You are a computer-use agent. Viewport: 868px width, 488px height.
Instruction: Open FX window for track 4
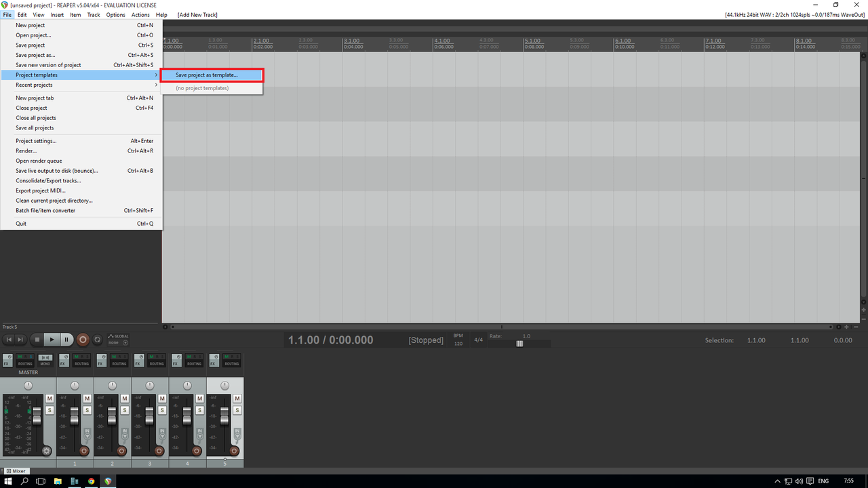pos(177,361)
